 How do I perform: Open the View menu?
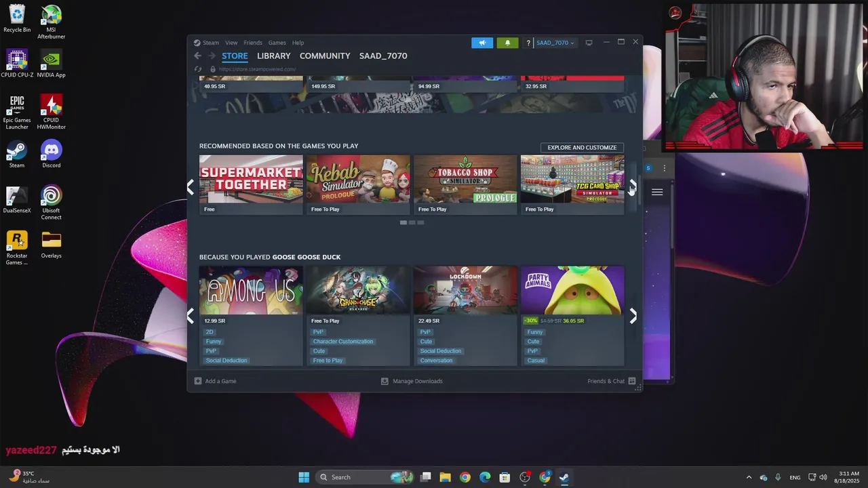tap(231, 43)
